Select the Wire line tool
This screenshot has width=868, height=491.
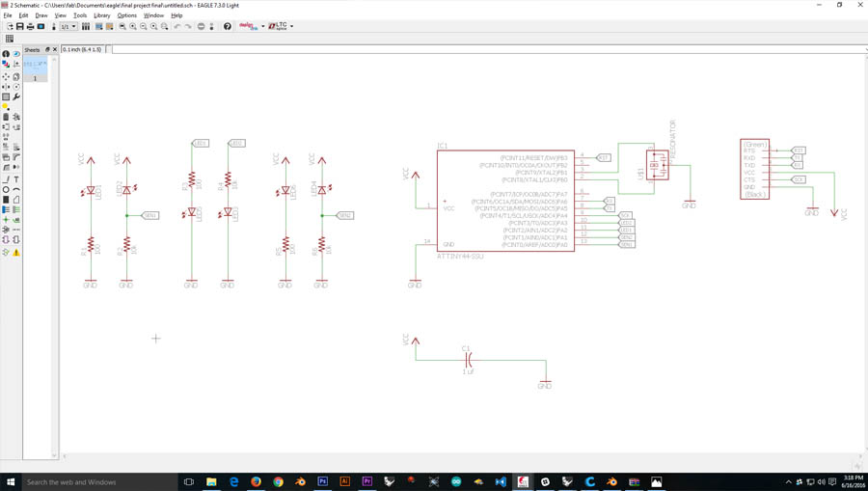tap(6, 179)
